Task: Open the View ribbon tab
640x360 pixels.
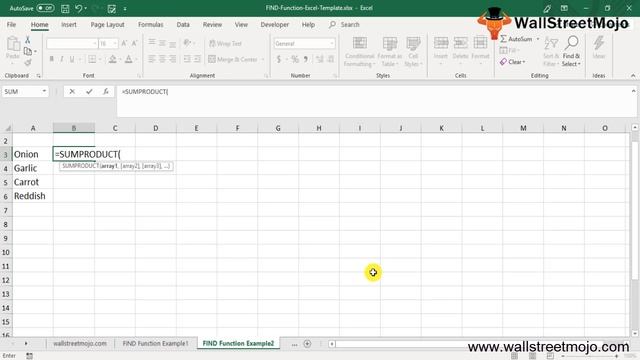Action: click(x=241, y=24)
